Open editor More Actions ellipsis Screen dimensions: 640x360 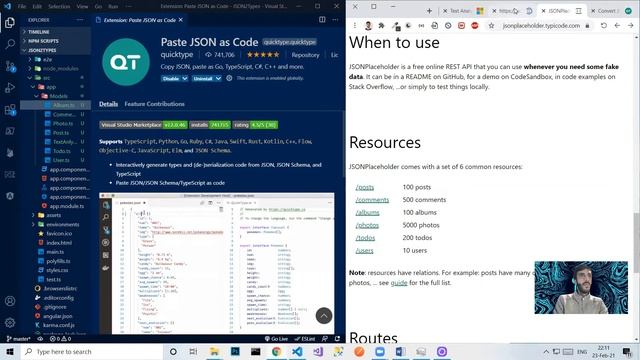[335, 20]
